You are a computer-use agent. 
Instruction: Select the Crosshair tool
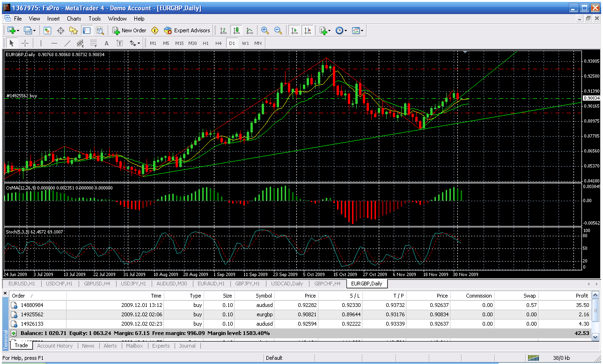click(25, 44)
